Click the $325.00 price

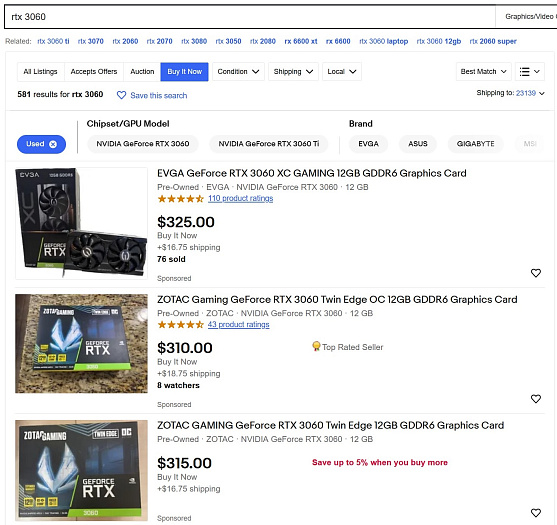(186, 222)
